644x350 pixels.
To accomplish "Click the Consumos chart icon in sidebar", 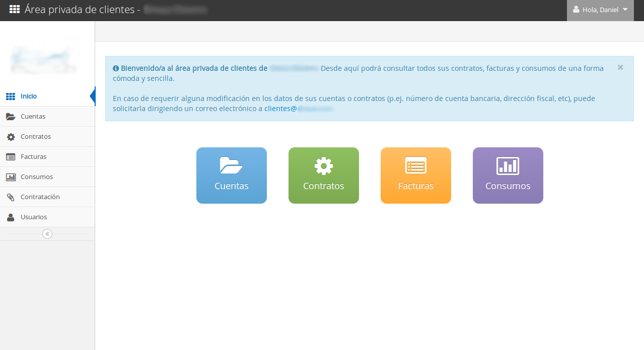I will coord(11,177).
